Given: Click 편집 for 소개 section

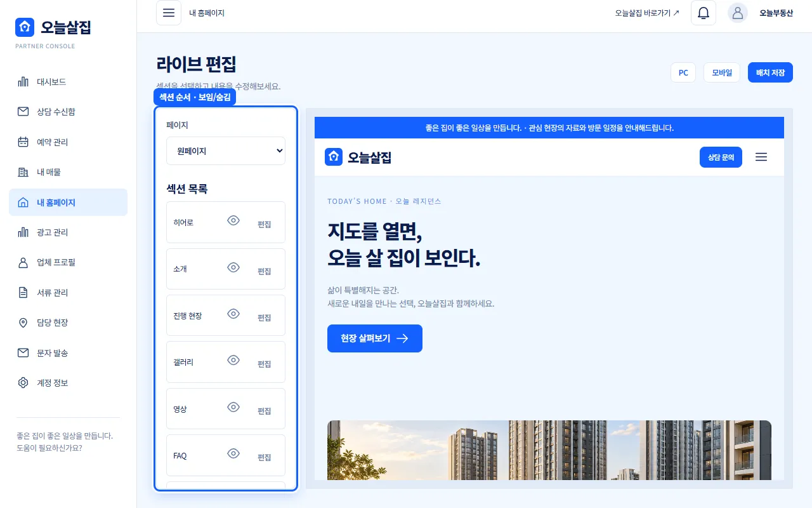Looking at the screenshot, I should click(264, 271).
